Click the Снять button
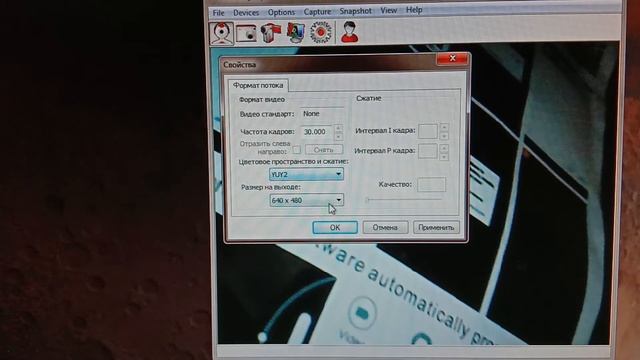640x360 pixels. pos(324,149)
